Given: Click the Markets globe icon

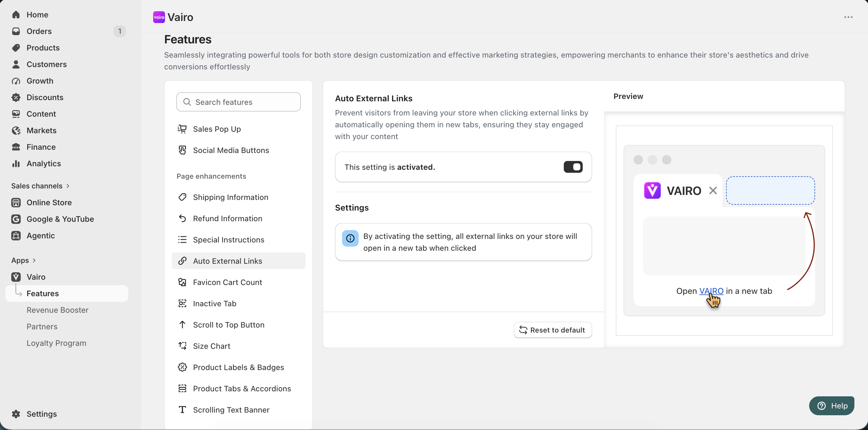Looking at the screenshot, I should click(x=16, y=130).
